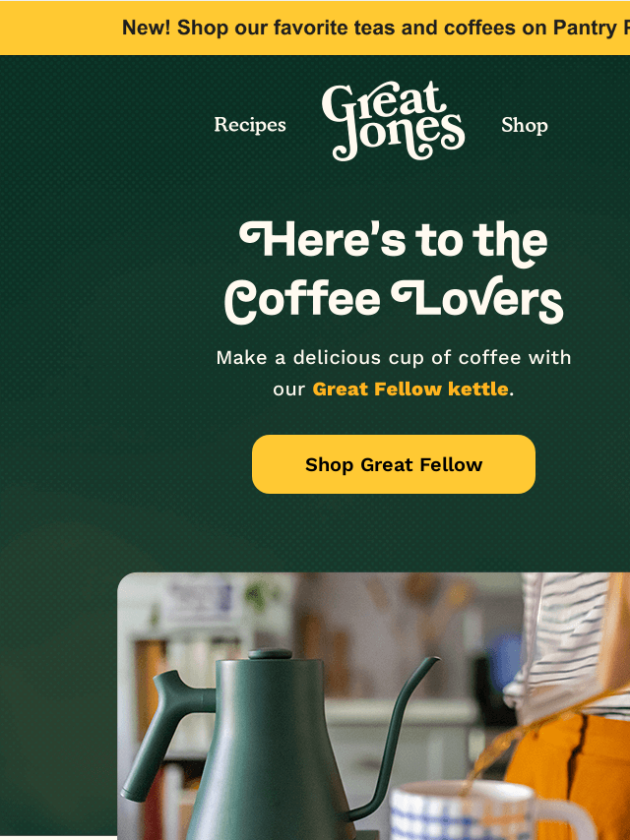Screen dimensions: 630x840
Task: Click the striped shirt of the person
Action: [x=568, y=643]
